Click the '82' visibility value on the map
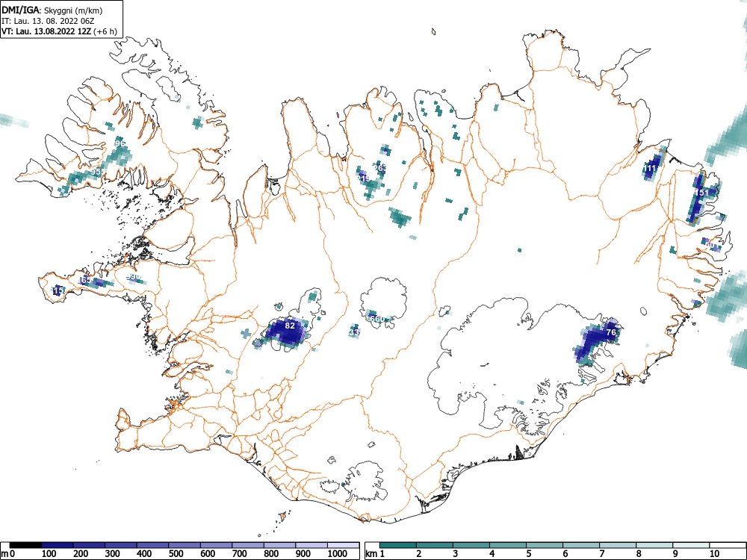This screenshot has width=747, height=560. click(290, 326)
